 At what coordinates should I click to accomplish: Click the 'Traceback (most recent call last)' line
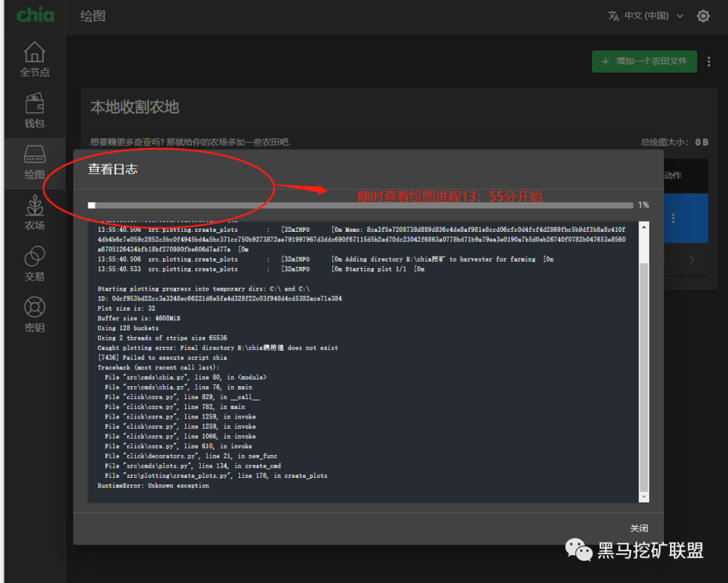(x=158, y=367)
